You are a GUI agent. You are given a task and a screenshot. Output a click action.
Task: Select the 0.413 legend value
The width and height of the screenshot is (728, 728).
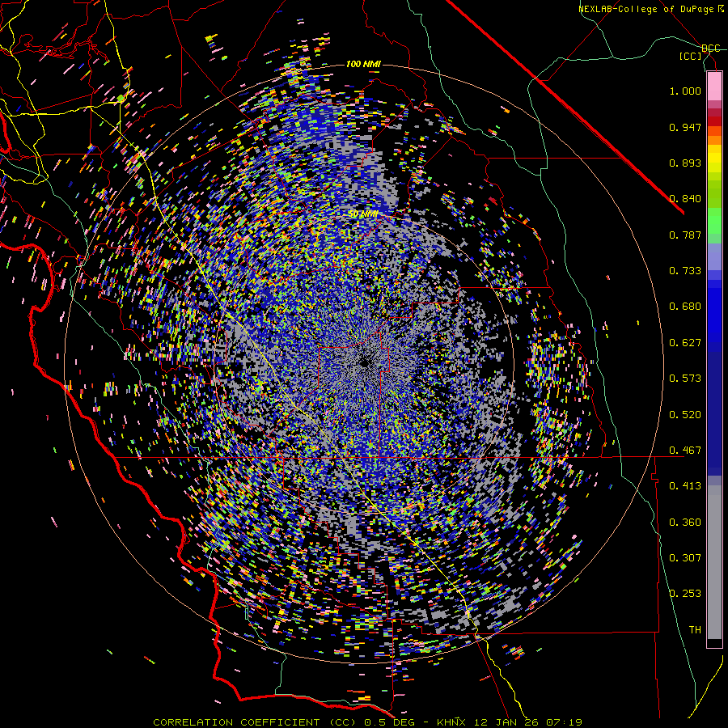tap(685, 486)
